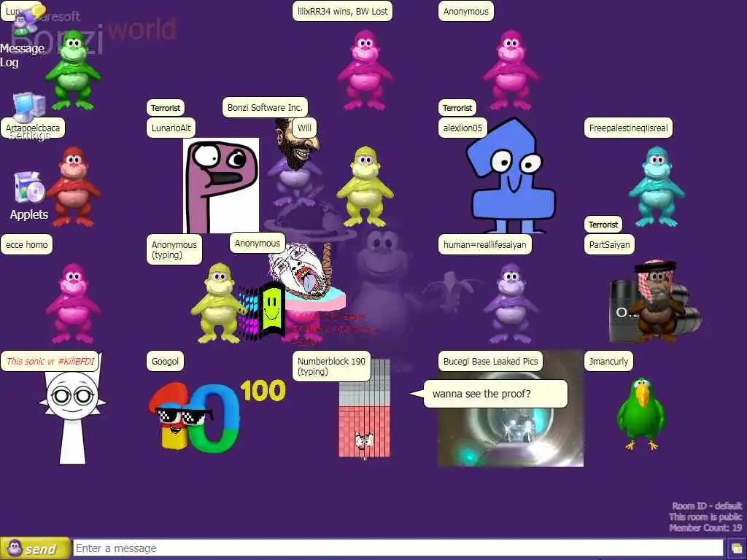
Task: Click the 'Room ID - default' text
Action: pos(707,506)
